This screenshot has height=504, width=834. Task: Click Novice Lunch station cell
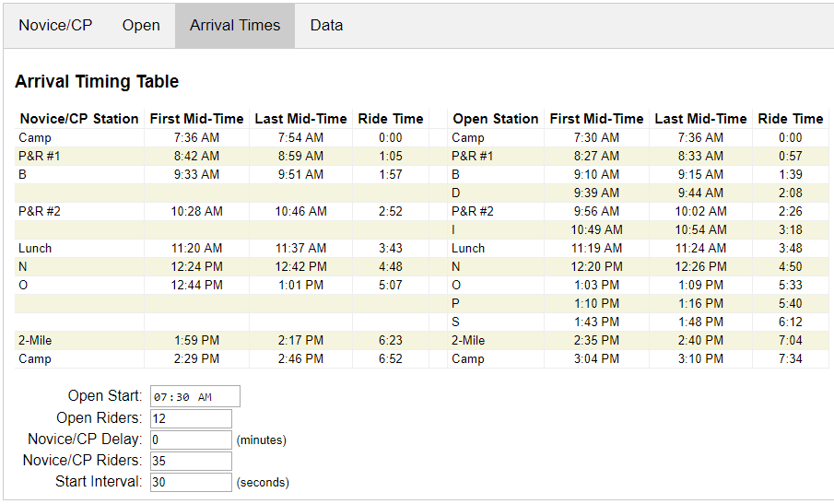79,248
